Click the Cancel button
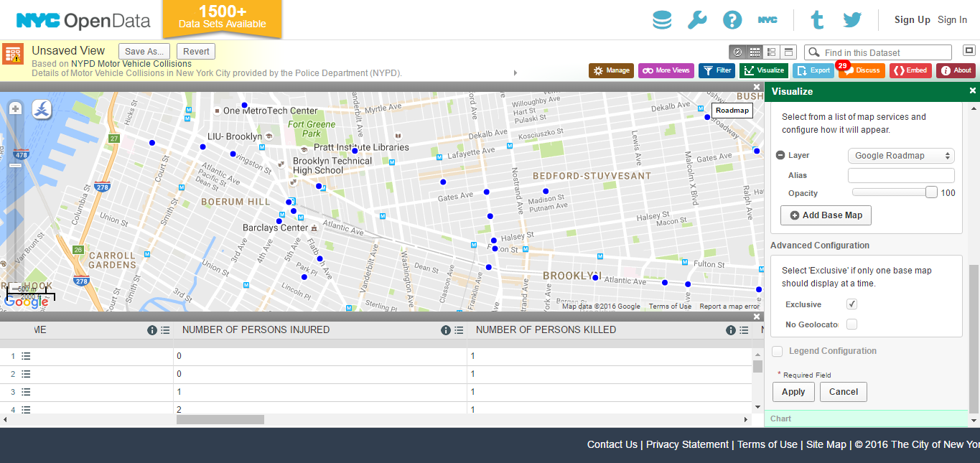This screenshot has height=463, width=980. [844, 392]
